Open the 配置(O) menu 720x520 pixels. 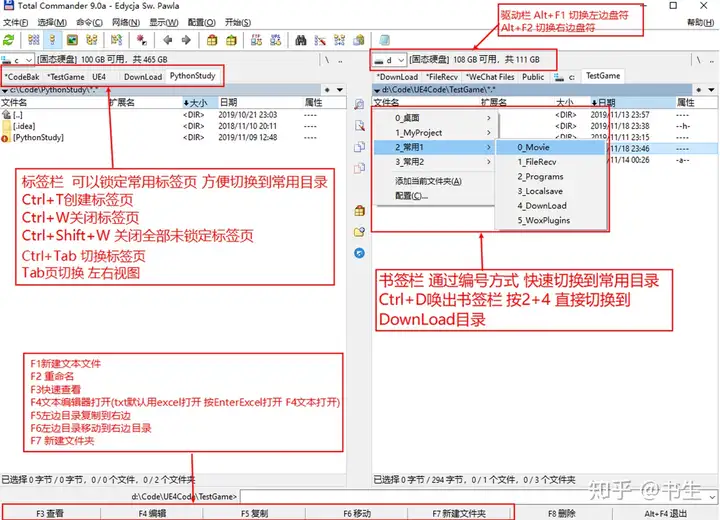(x=201, y=23)
